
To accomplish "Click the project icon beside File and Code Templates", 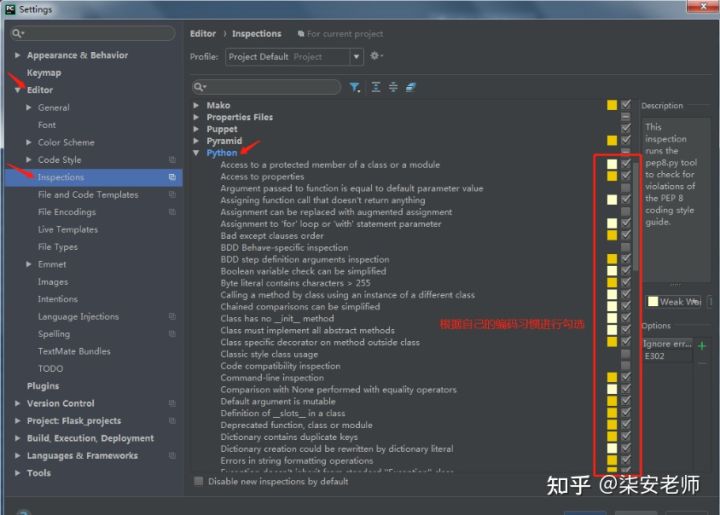I will [x=172, y=195].
